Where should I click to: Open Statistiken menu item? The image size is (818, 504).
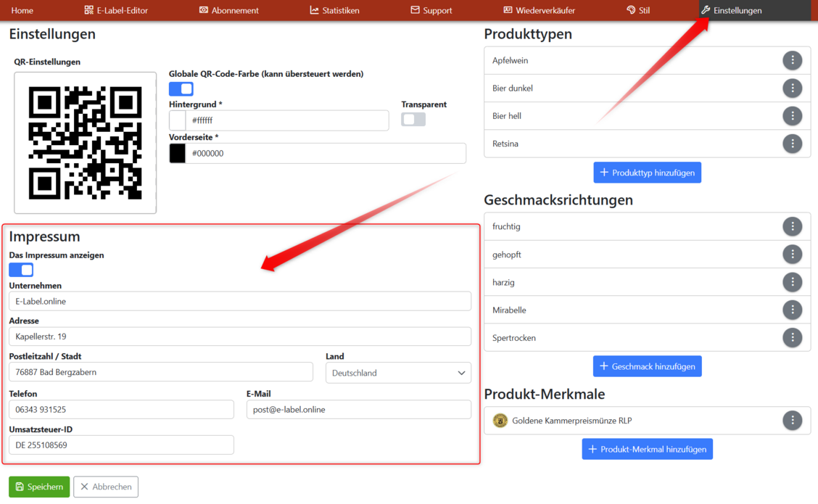point(334,10)
